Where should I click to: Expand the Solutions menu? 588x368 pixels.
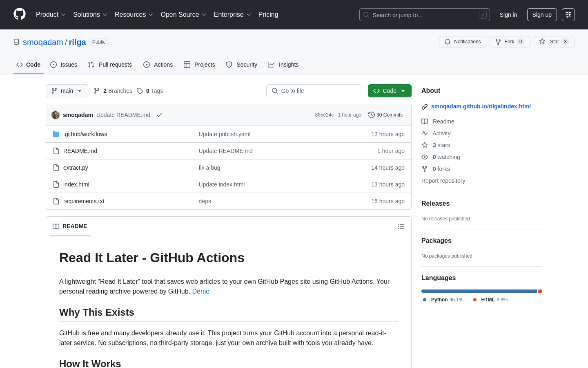pos(90,14)
